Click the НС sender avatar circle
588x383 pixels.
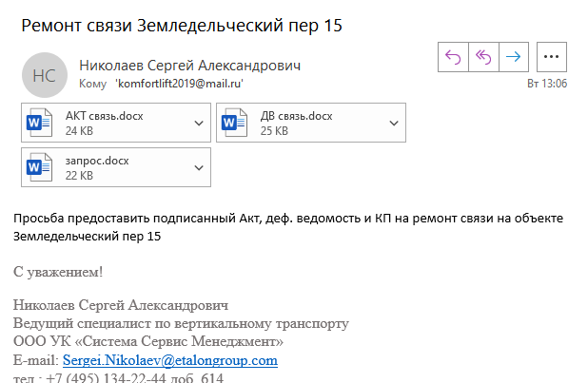(x=45, y=75)
